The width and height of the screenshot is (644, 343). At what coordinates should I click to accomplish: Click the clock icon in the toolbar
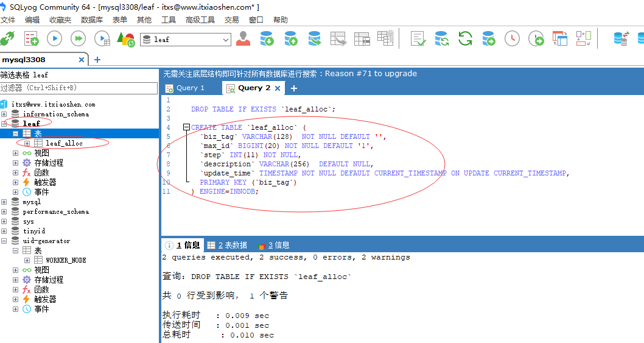pyautogui.click(x=512, y=38)
